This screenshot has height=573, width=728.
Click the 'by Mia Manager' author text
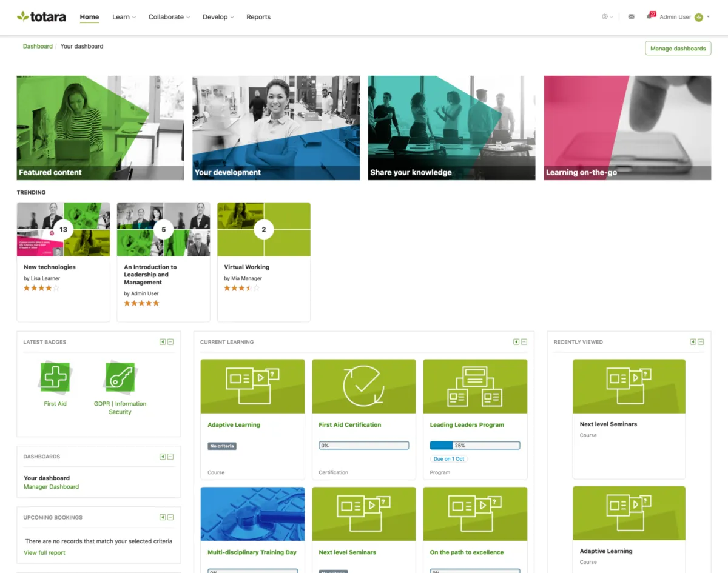tap(243, 278)
